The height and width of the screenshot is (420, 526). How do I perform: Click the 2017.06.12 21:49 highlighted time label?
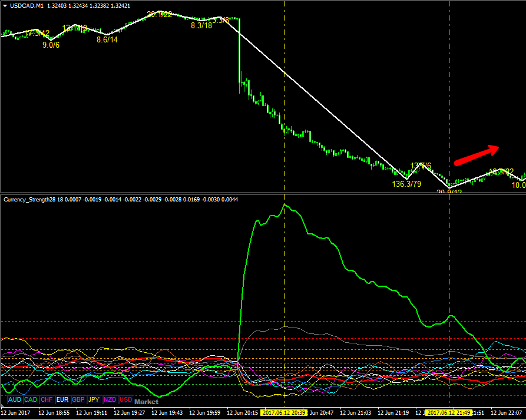(449, 412)
